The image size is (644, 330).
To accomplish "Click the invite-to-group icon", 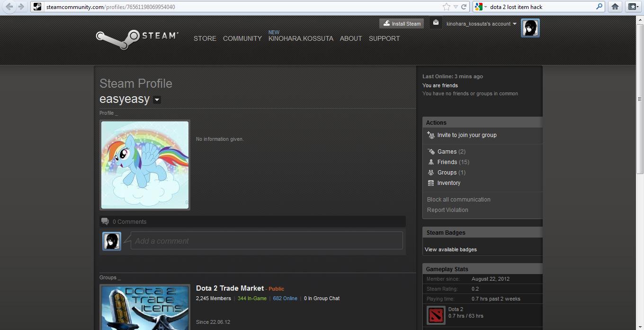I will (x=431, y=135).
